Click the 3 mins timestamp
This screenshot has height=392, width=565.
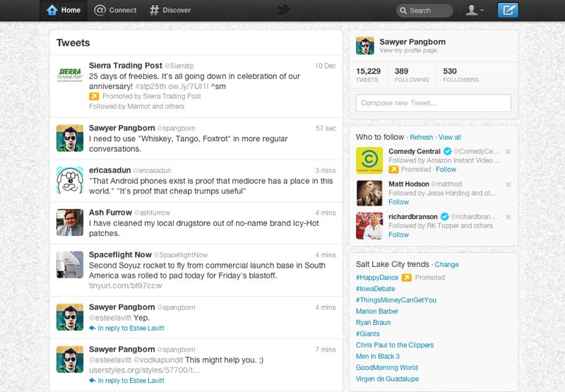point(326,170)
